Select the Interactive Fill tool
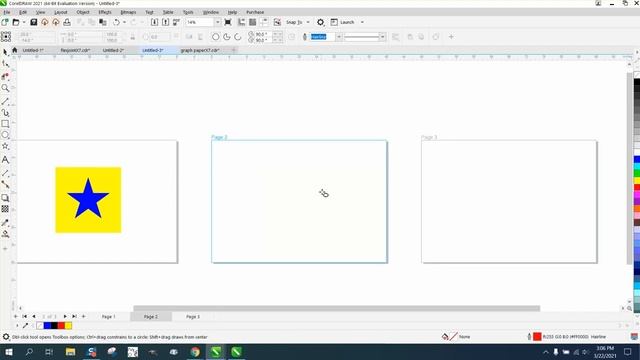This screenshot has width=640, height=360. pyautogui.click(x=5, y=234)
